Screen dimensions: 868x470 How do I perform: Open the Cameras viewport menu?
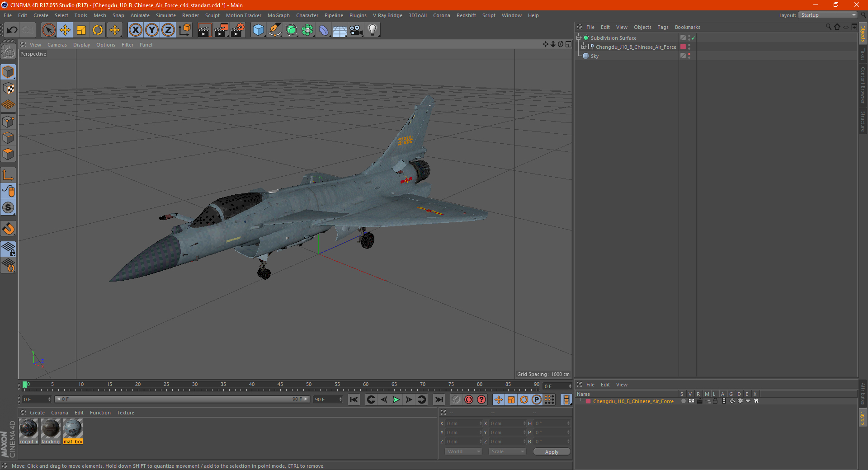(57, 45)
